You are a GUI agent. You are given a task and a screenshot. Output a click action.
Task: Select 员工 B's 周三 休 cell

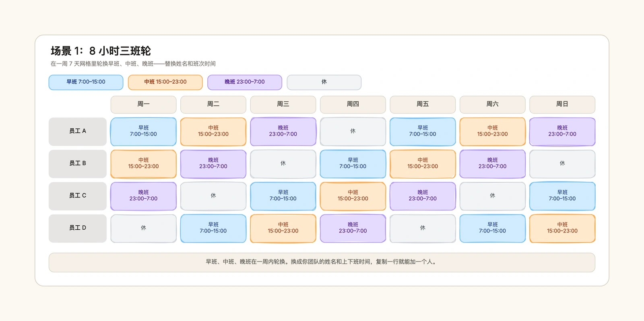pos(283,164)
